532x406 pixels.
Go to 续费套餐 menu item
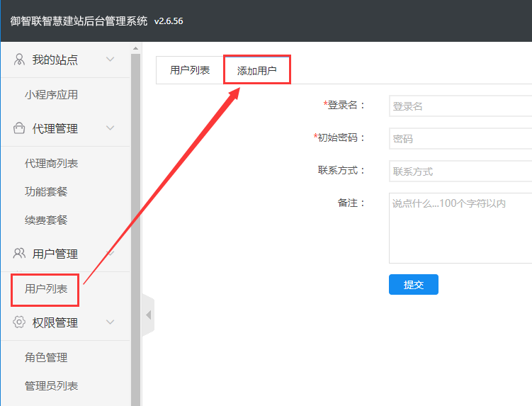tap(46, 220)
